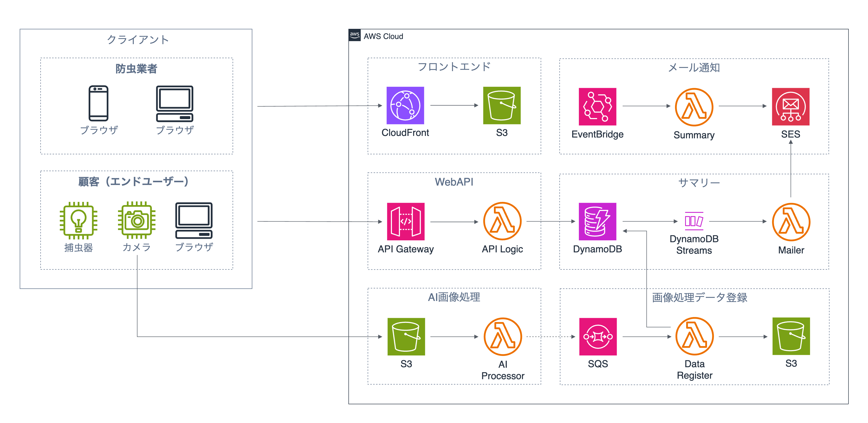This screenshot has width=868, height=423.
Task: Click the カメラ text label
Action: (x=136, y=247)
